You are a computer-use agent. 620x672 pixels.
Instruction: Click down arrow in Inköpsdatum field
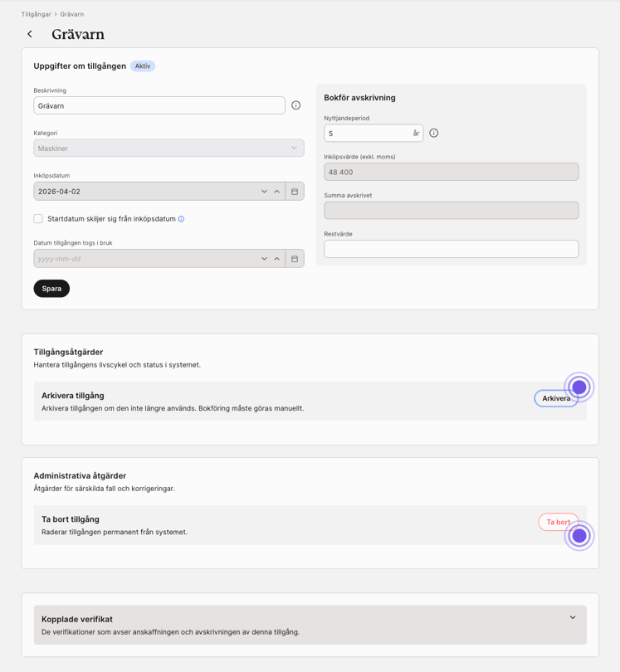click(264, 192)
